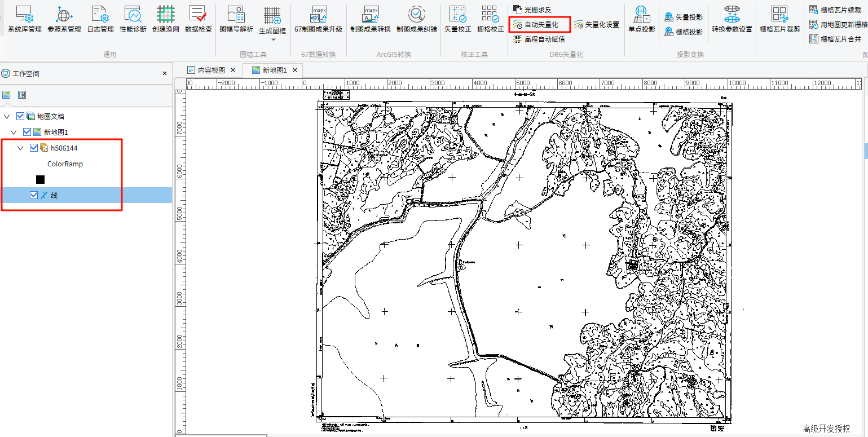Launch 性能诊断 tool
The image size is (868, 437).
pos(133,18)
